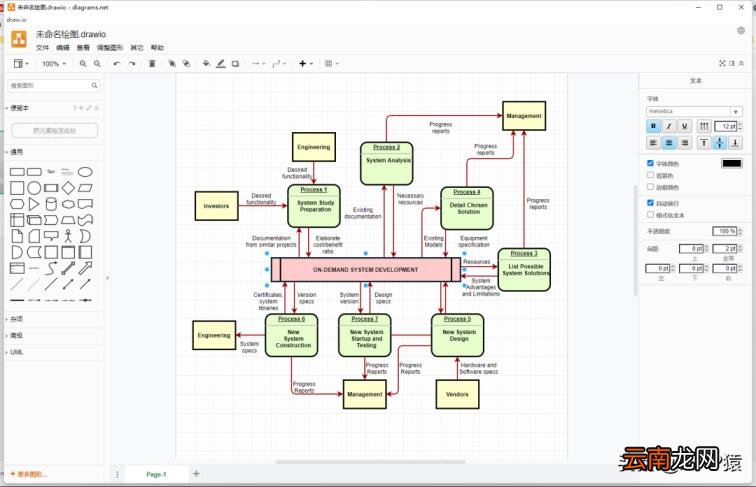The height and width of the screenshot is (487, 756).
Task: Toggle italic text formatting
Action: tap(669, 126)
